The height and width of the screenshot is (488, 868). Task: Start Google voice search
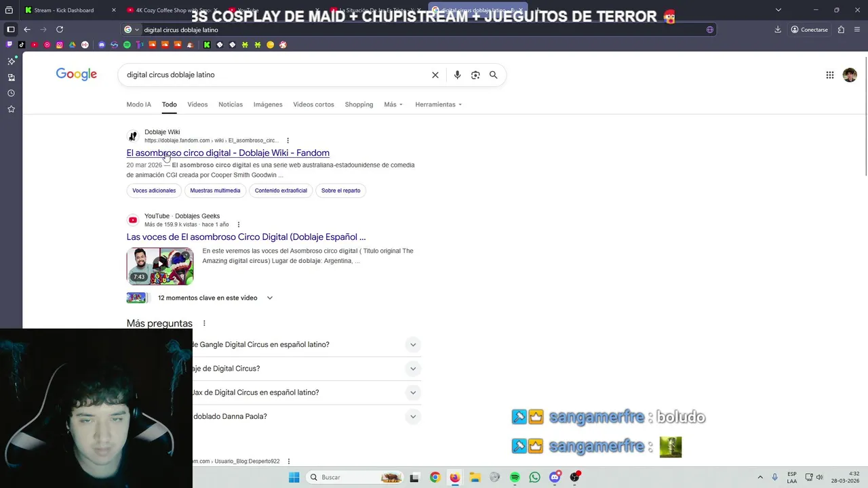(x=457, y=75)
